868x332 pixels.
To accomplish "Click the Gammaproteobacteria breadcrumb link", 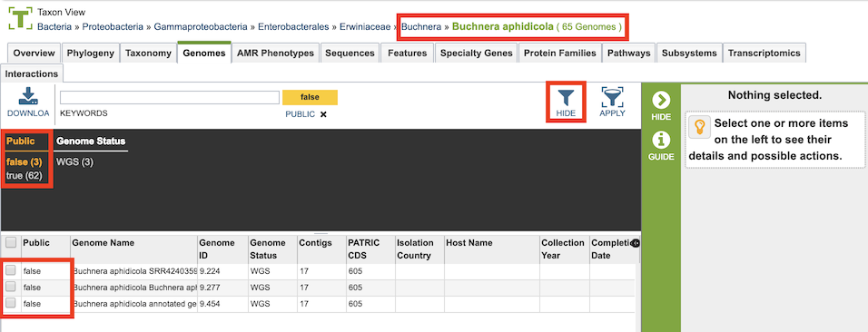I will (201, 26).
